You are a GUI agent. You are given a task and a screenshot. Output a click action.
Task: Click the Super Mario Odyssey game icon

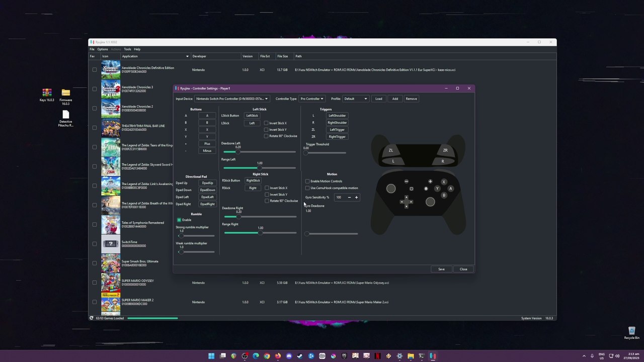click(111, 283)
